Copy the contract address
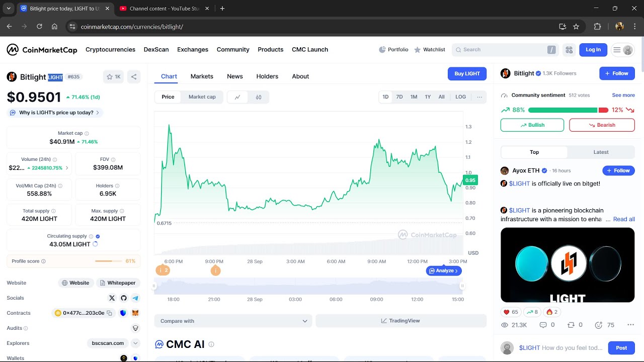Viewport: 644px width, 362px height. [109, 313]
